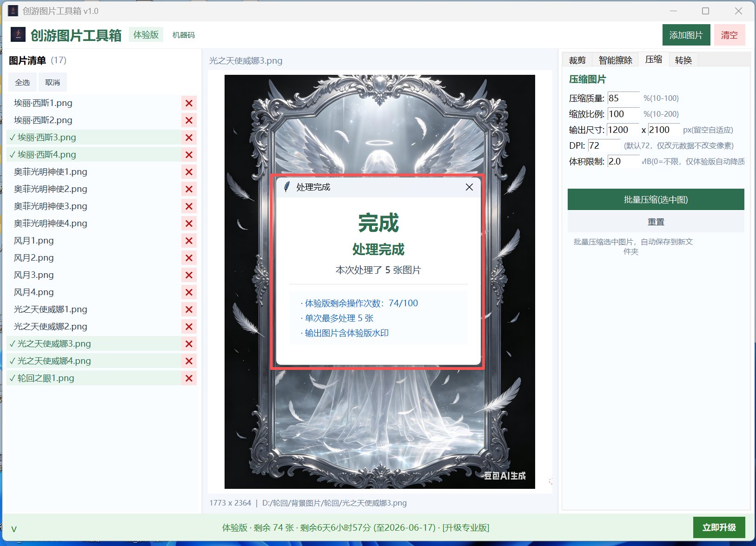Start 批量压缩(选中图) batch compression
Image resolution: width=756 pixels, height=546 pixels.
[656, 199]
